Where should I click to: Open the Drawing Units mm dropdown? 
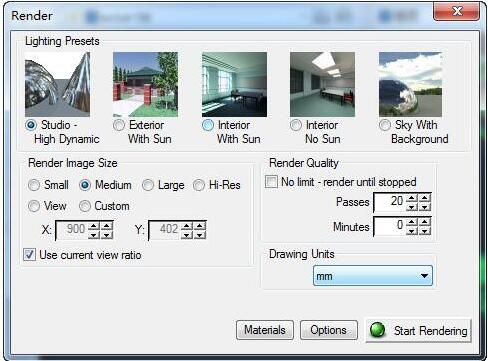(x=373, y=276)
